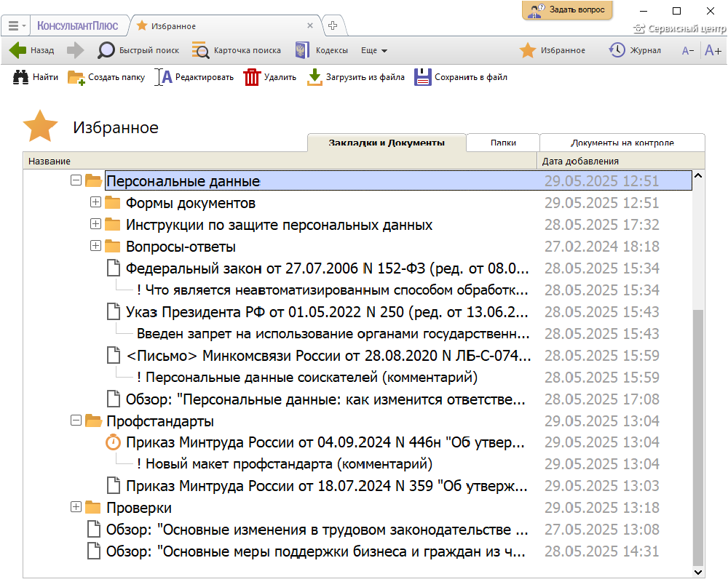The image size is (728, 582).
Task: Select the Избранное window tab
Action: click(226, 26)
